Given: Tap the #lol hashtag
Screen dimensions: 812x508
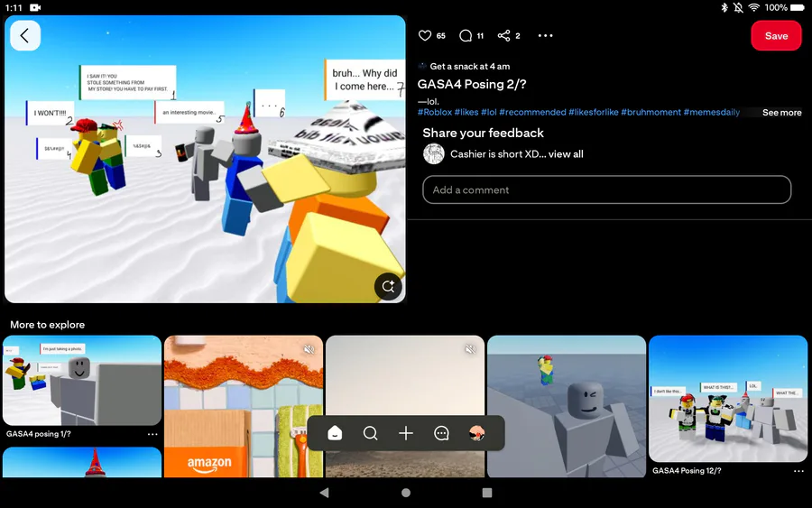Looking at the screenshot, I should point(489,113).
